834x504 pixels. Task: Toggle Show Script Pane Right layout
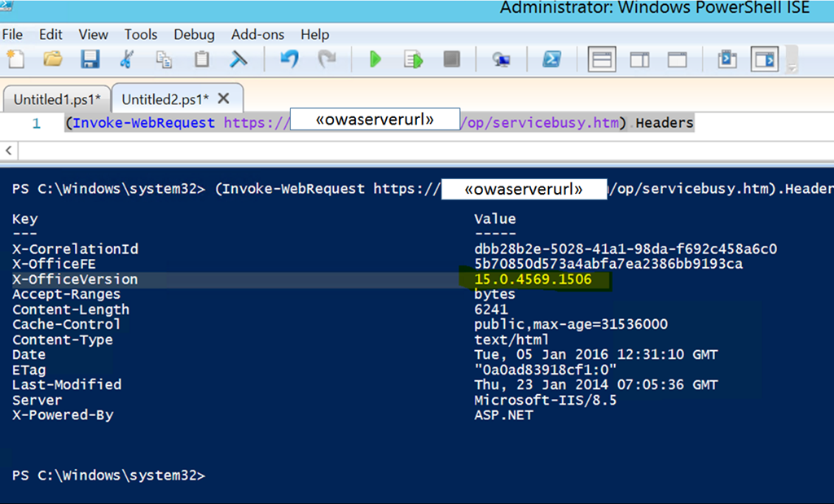(640, 59)
